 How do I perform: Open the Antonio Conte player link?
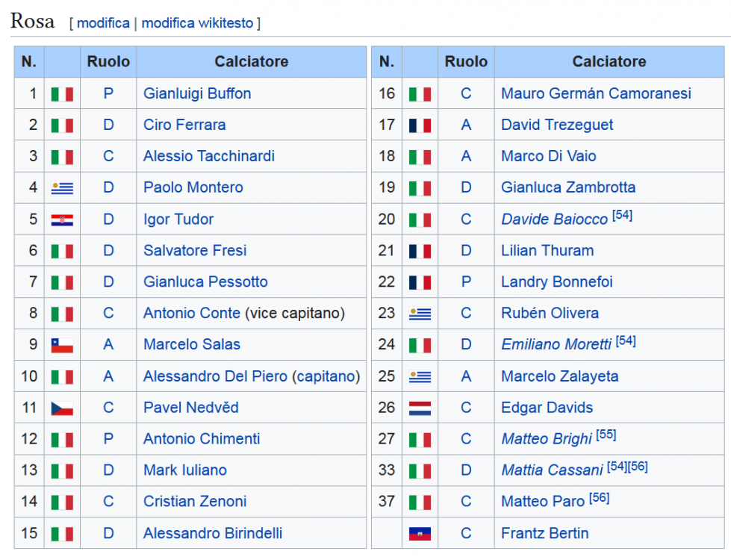pos(192,313)
